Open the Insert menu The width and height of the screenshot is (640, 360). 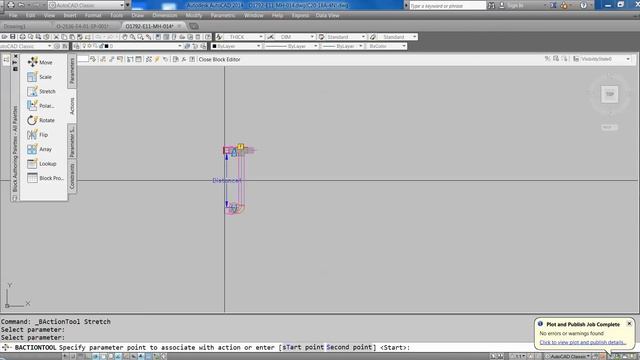(70, 16)
